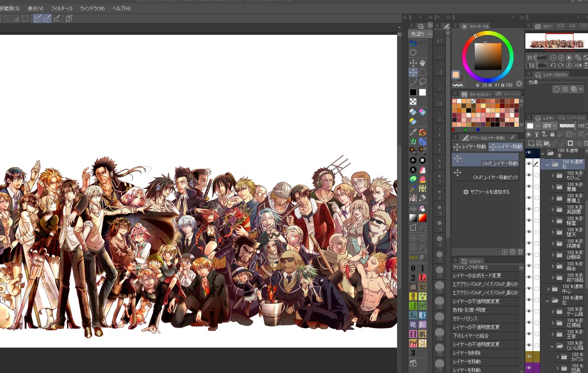Open the 通常 blending mode dropdown

coord(549,126)
